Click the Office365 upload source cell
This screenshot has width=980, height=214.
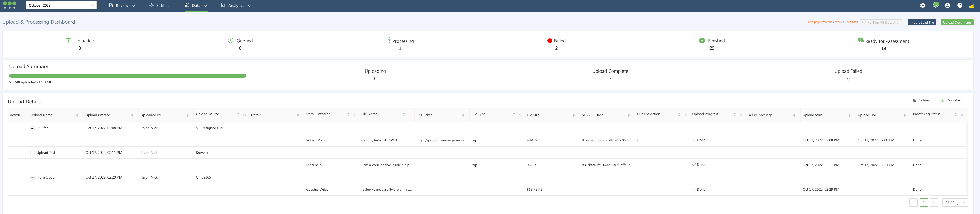(203, 177)
